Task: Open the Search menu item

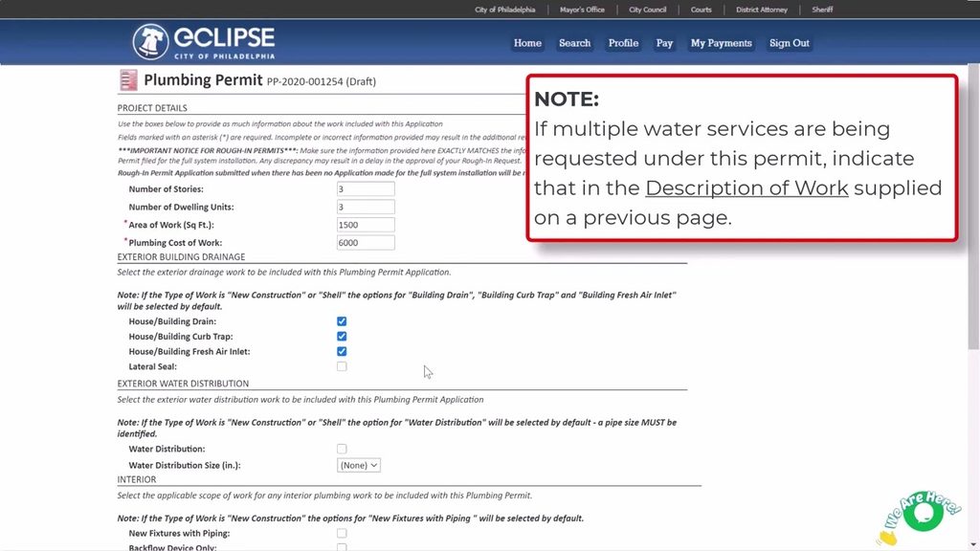Action: (x=574, y=43)
